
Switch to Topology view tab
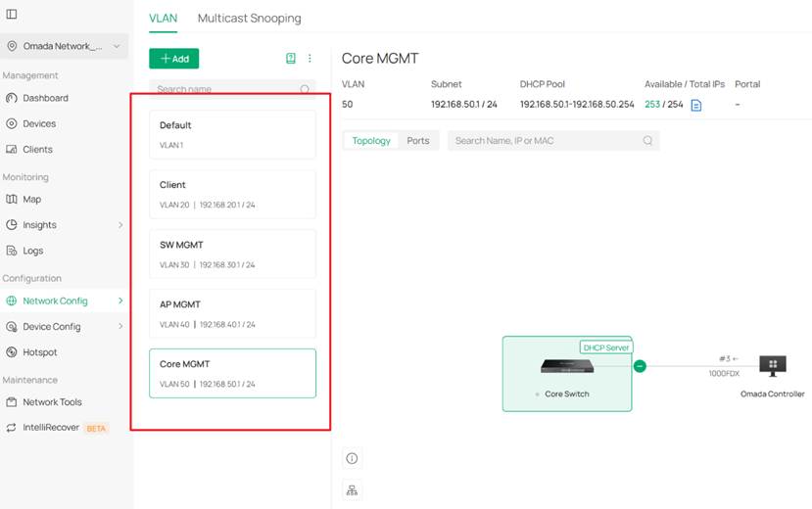click(x=371, y=141)
